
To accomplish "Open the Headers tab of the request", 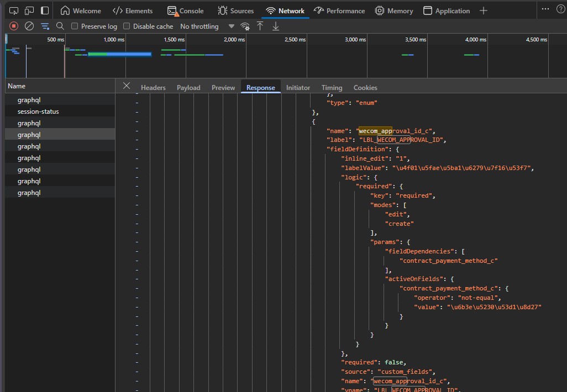I will click(x=153, y=87).
